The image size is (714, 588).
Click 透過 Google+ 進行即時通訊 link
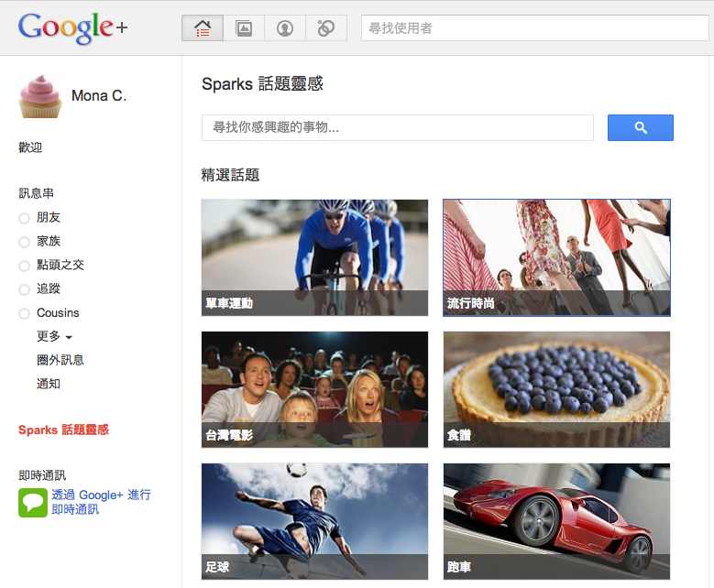[101, 502]
